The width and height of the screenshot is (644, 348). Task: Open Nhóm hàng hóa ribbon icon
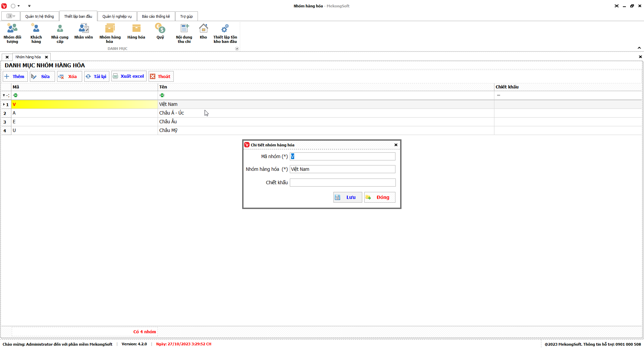coord(110,33)
